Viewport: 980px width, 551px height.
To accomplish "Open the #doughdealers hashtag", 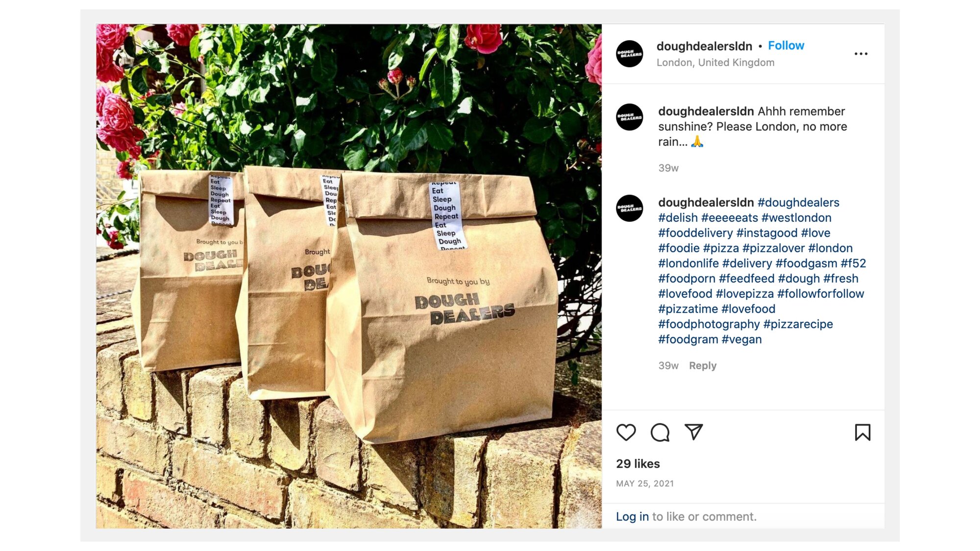I will (798, 202).
